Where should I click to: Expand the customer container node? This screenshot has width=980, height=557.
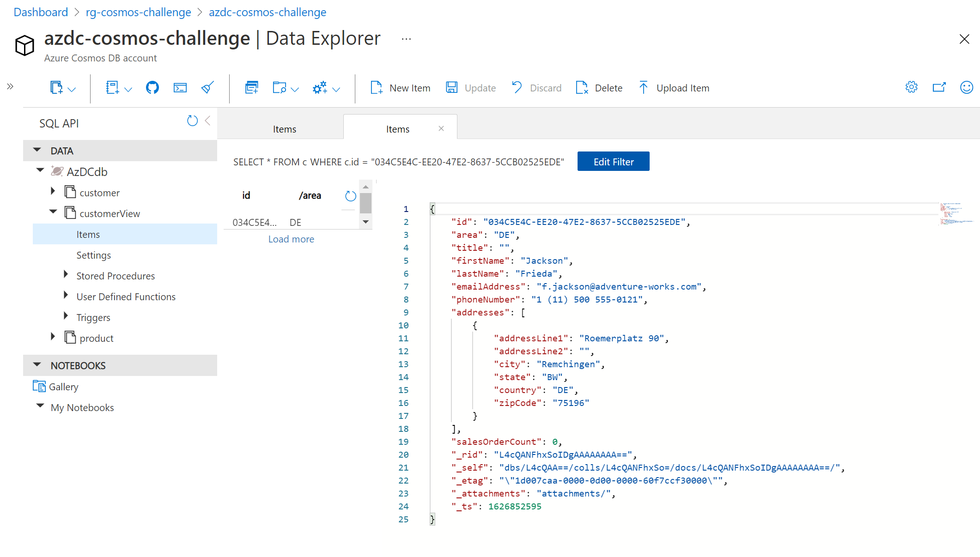[52, 191]
